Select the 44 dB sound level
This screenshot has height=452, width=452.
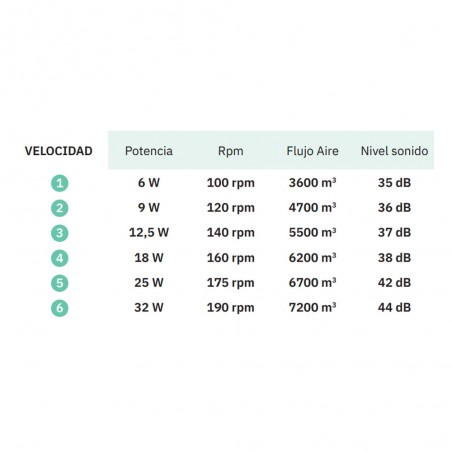[394, 307]
